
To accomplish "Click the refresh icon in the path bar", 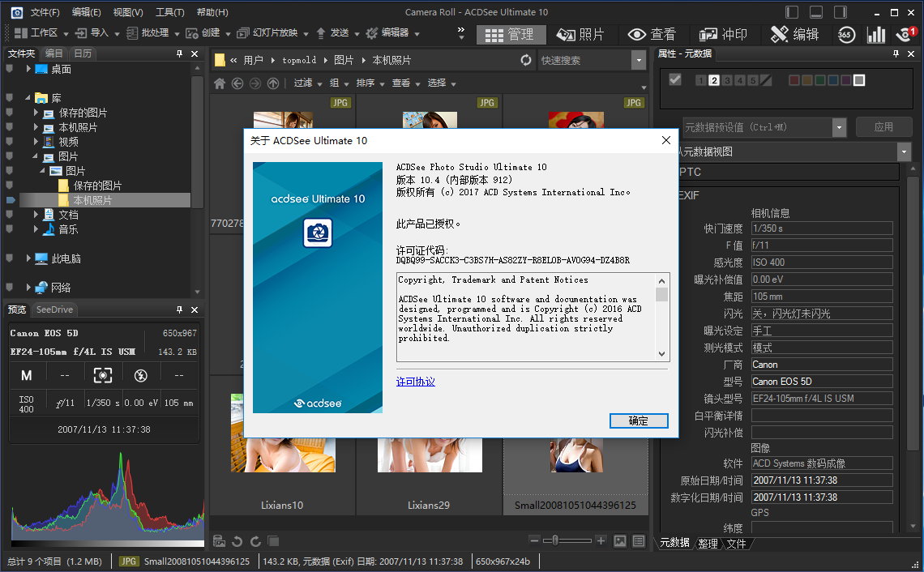I will (x=526, y=60).
